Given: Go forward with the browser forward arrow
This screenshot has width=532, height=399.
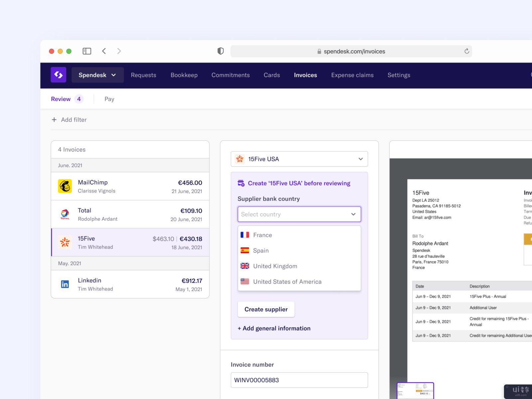Looking at the screenshot, I should [x=119, y=51].
